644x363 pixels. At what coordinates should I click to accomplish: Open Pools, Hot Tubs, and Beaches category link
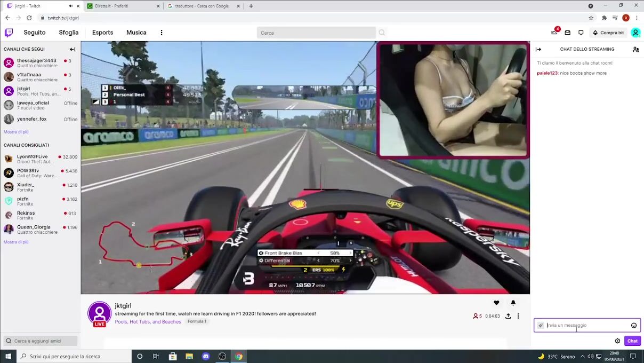click(x=148, y=321)
